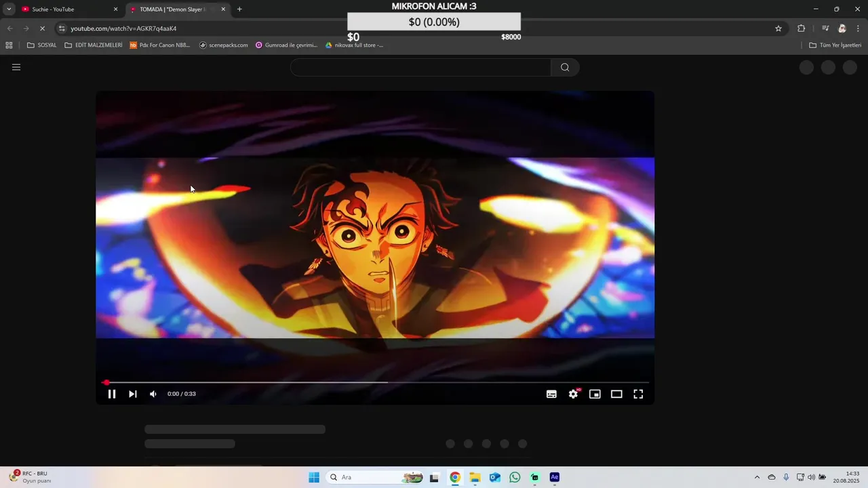This screenshot has width=868, height=488.
Task: Open After Effects from taskbar
Action: (x=555, y=477)
